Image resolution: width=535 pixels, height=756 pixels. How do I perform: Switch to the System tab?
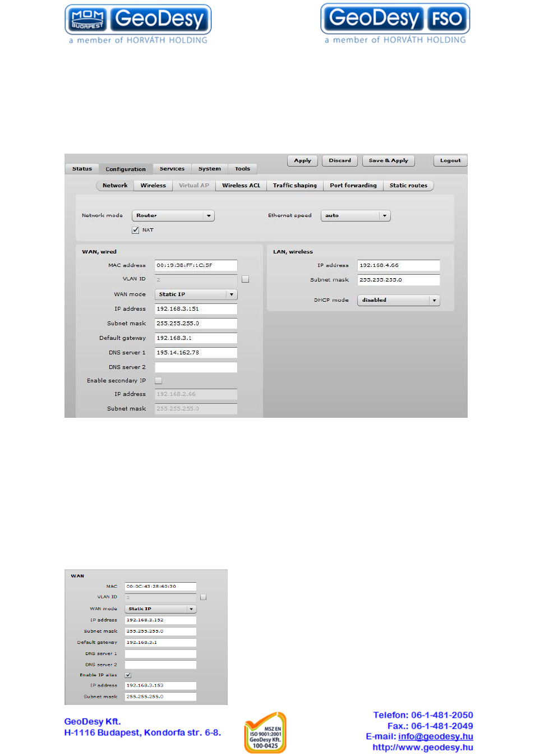coord(210,169)
